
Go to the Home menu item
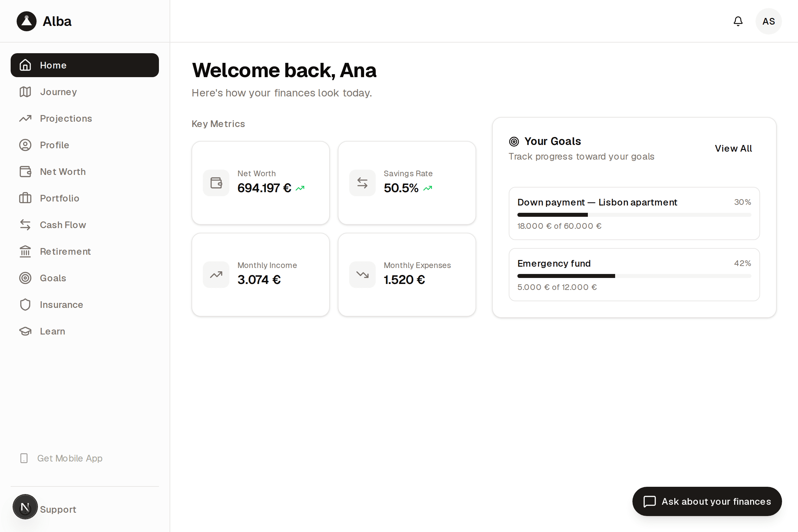85,65
